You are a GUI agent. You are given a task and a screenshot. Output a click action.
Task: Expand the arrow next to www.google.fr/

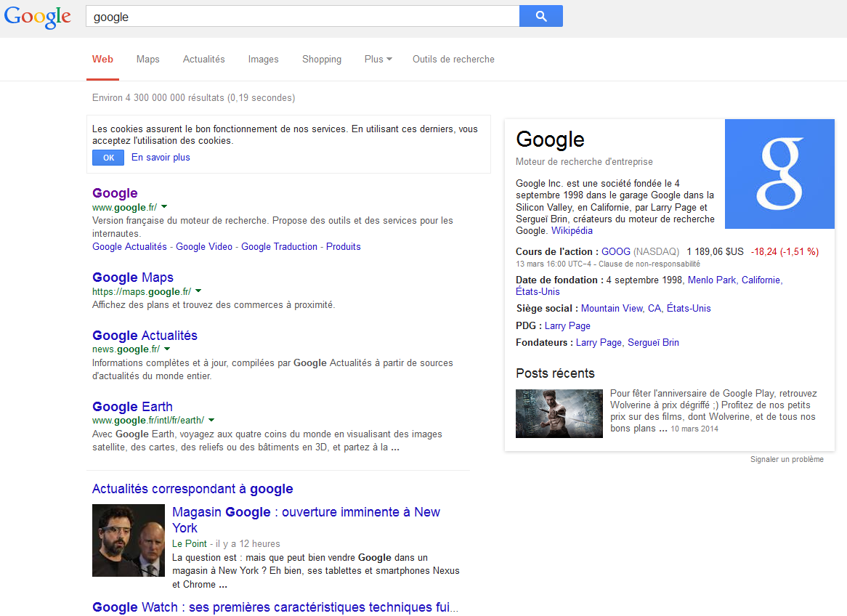(x=164, y=206)
